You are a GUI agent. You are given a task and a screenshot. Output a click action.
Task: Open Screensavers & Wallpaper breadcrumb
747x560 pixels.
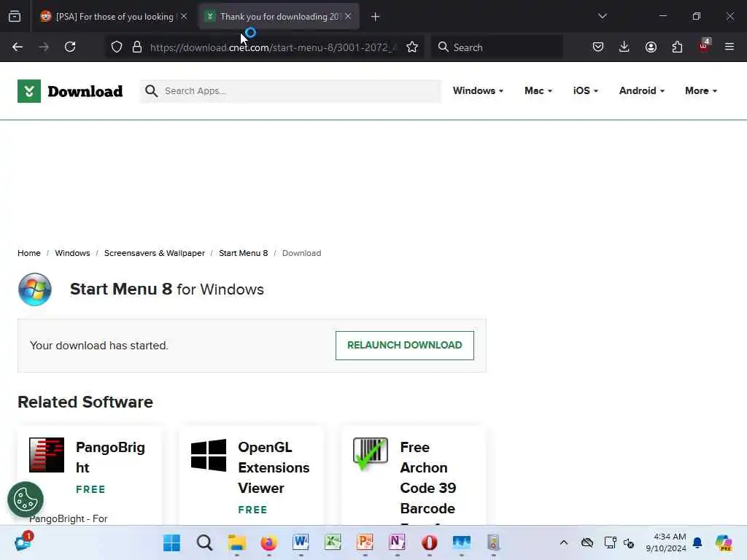point(155,253)
